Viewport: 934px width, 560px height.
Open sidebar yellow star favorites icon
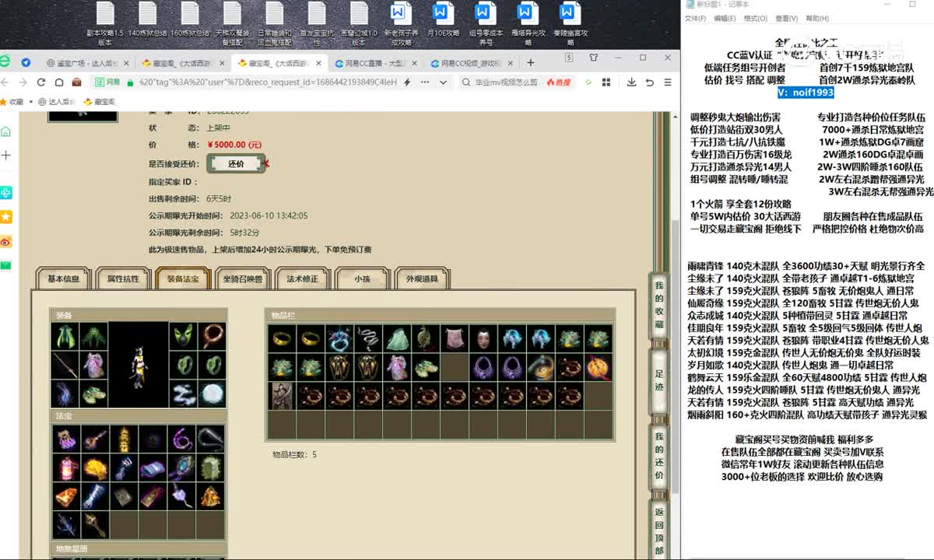click(6, 216)
